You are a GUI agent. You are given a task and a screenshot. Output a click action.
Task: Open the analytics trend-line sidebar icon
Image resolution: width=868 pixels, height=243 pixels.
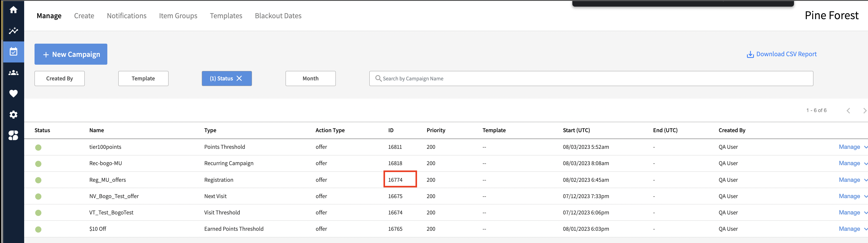pyautogui.click(x=13, y=31)
